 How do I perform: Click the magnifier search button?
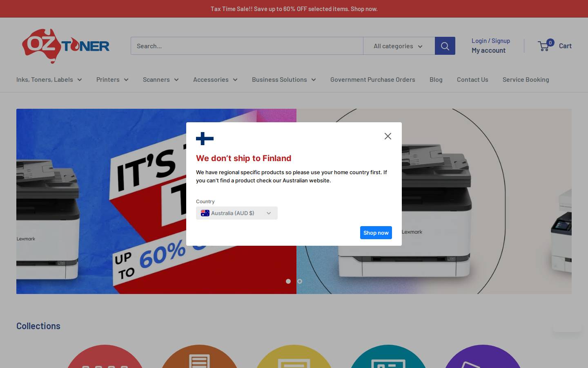click(445, 46)
